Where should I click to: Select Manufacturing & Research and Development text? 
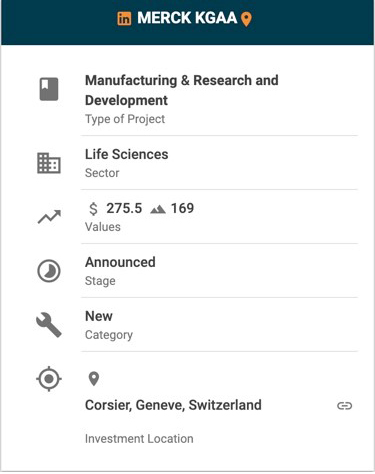tap(182, 90)
